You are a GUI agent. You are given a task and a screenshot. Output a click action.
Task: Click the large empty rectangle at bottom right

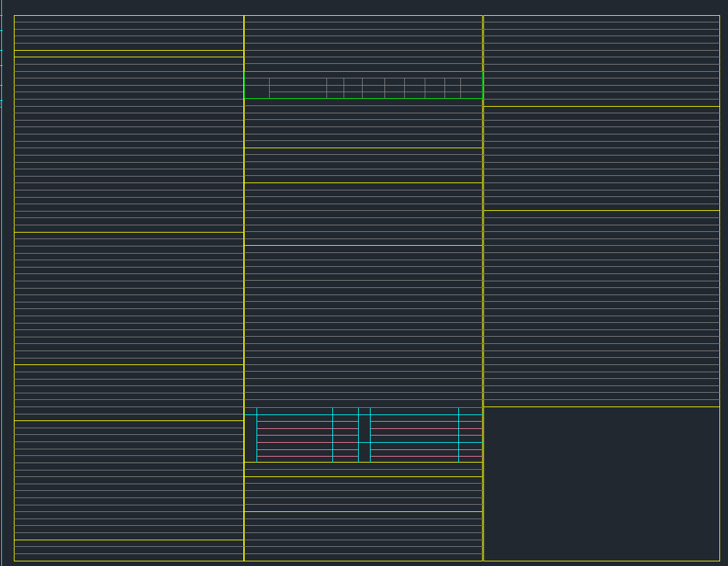(x=601, y=484)
